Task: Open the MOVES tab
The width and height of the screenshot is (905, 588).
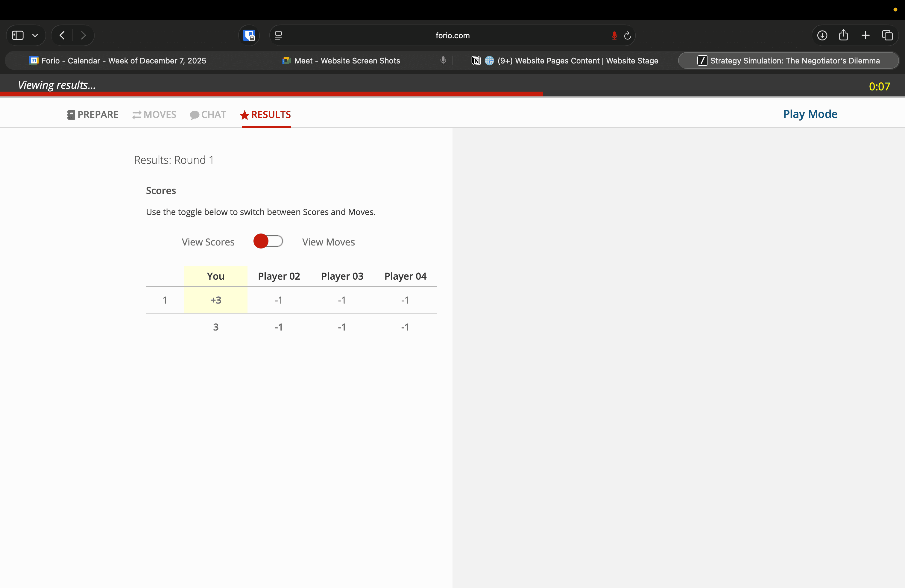Action: click(x=154, y=114)
